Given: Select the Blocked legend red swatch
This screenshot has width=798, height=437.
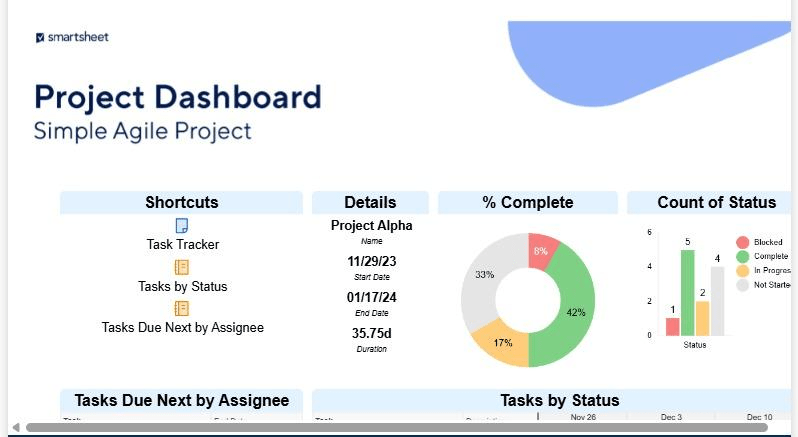Looking at the screenshot, I should click(x=743, y=242).
